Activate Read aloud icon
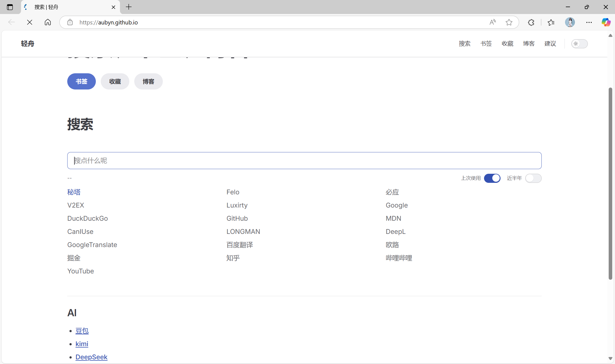 493,22
